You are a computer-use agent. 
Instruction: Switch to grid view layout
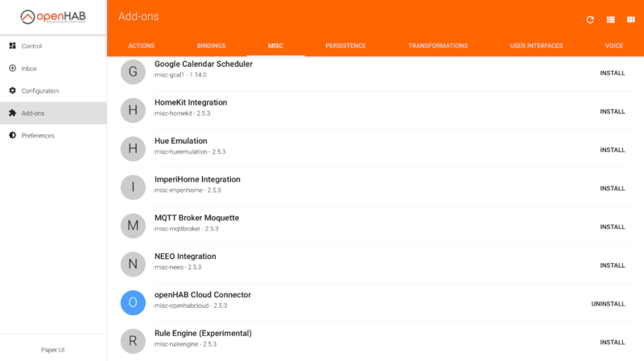(x=630, y=19)
